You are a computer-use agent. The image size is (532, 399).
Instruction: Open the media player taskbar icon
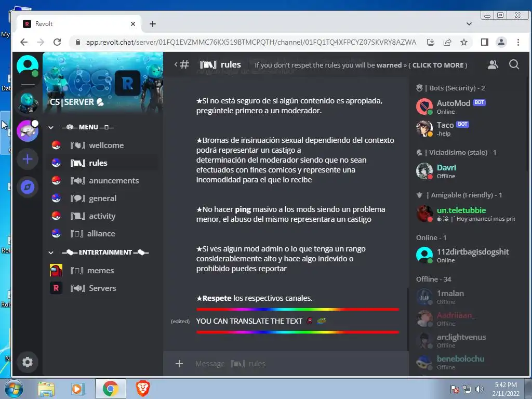(x=77, y=389)
